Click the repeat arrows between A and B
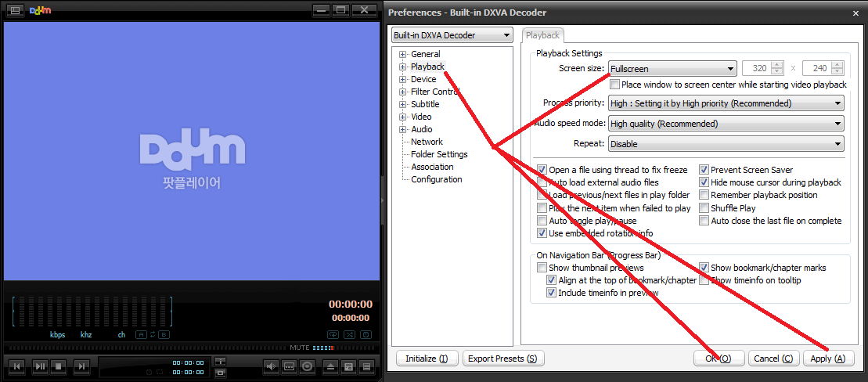868x382 pixels. (153, 335)
